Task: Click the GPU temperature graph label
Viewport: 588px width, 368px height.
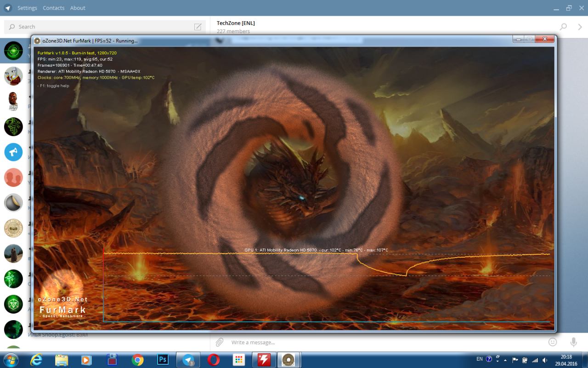Action: tap(316, 250)
